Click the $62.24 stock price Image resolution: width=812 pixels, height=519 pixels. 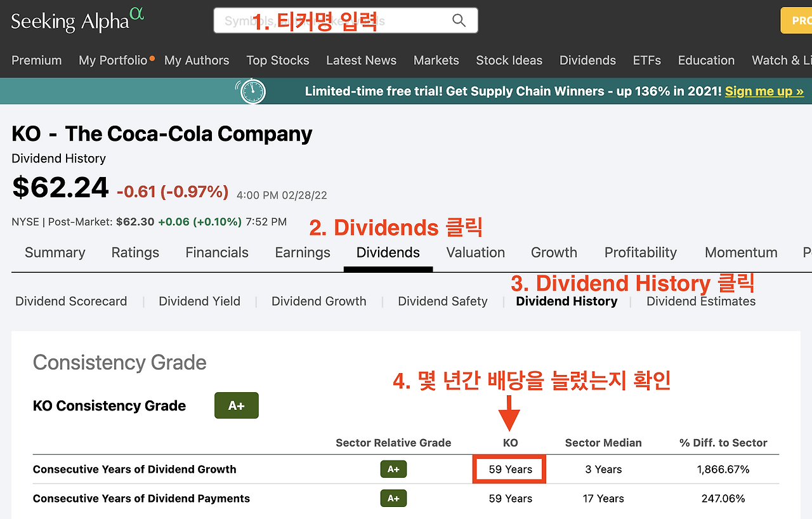60,187
